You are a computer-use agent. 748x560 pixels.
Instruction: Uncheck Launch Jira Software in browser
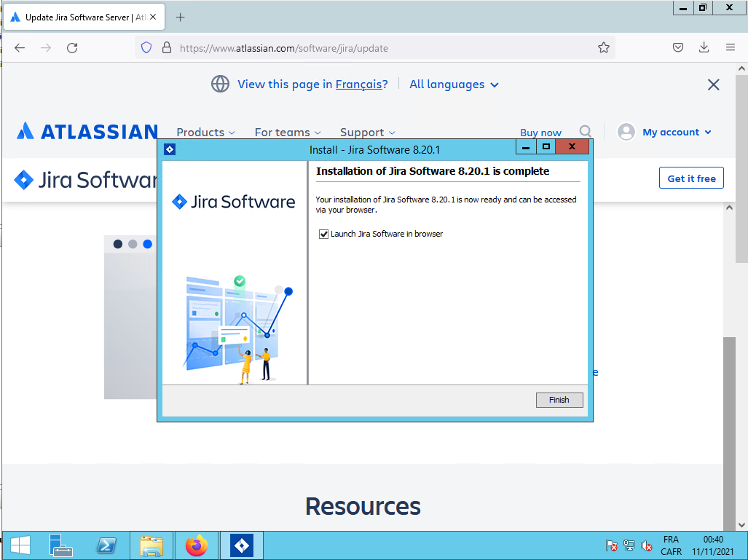tap(323, 234)
